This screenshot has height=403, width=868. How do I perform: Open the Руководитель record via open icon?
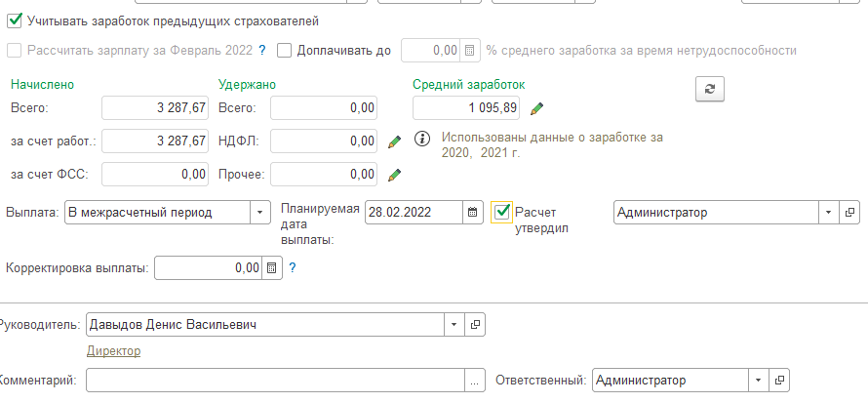(x=476, y=324)
